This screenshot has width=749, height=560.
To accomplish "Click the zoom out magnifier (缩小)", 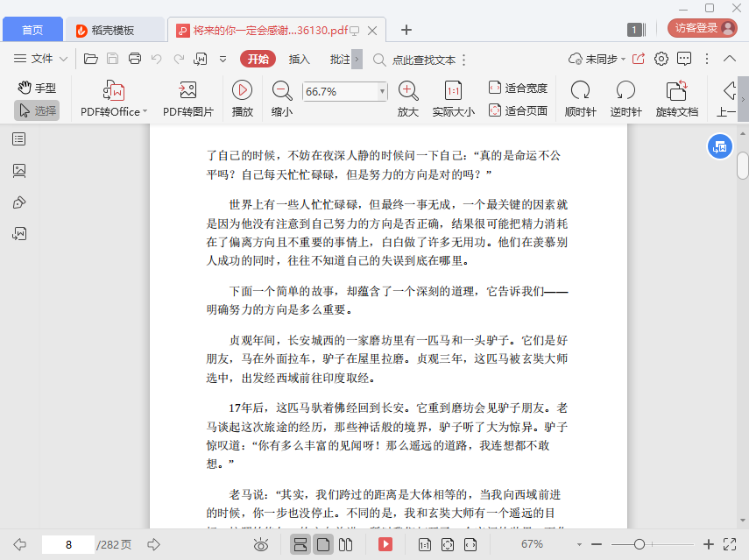I will [x=282, y=90].
